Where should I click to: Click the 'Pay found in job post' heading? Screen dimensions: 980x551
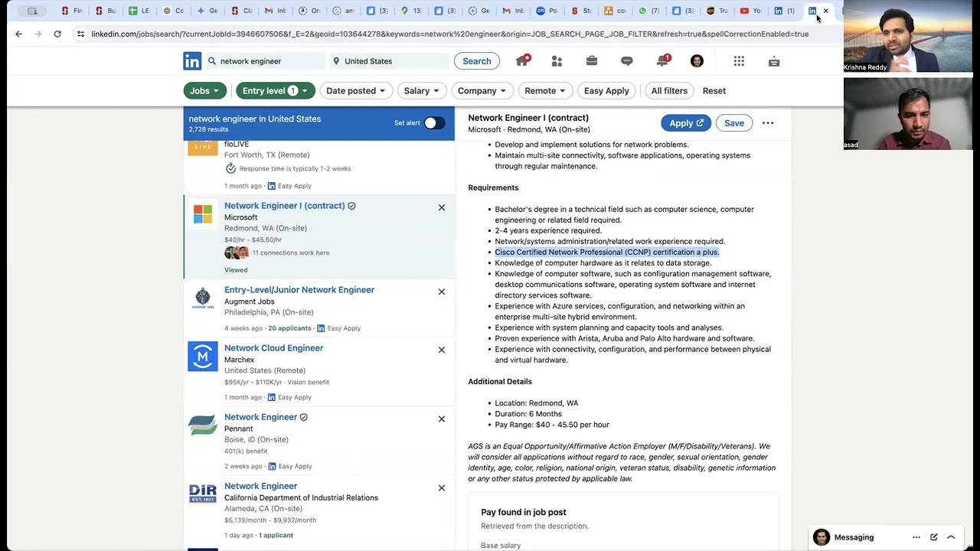coord(524,512)
